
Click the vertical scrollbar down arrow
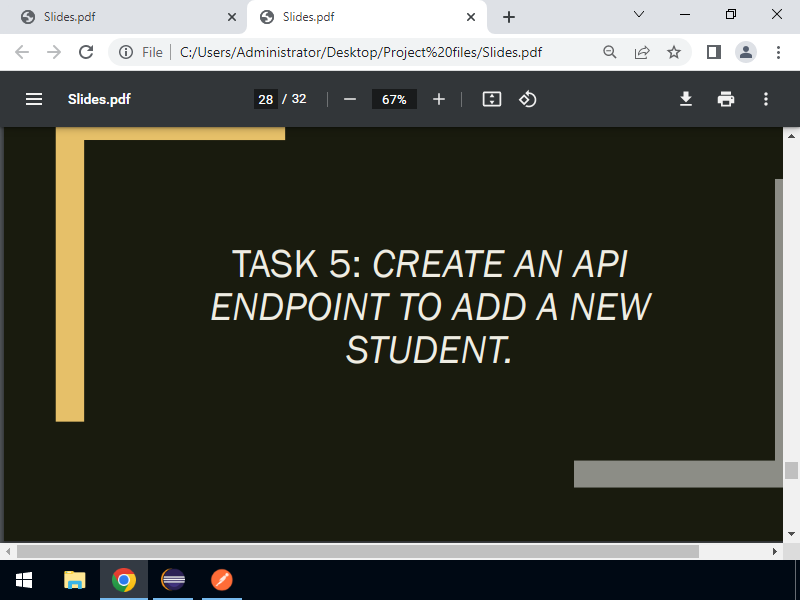pos(791,534)
